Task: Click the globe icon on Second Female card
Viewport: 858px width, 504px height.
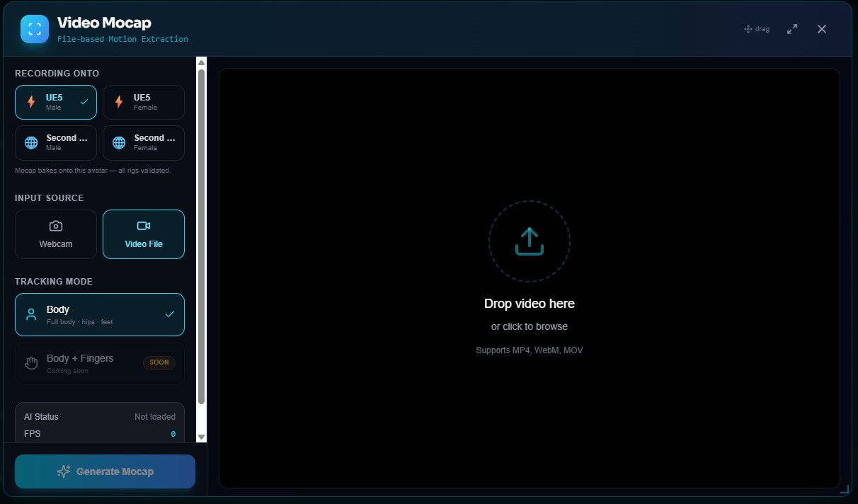Action: (x=119, y=143)
